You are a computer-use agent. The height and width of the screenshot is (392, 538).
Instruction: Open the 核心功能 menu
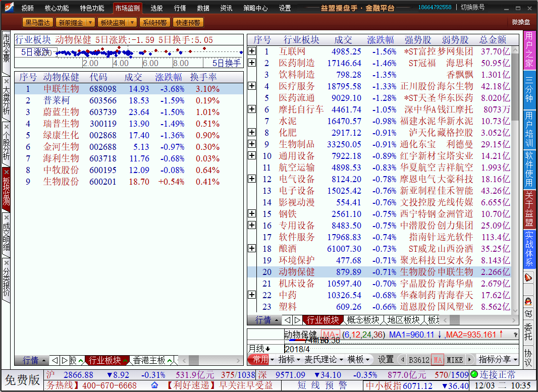57,8
